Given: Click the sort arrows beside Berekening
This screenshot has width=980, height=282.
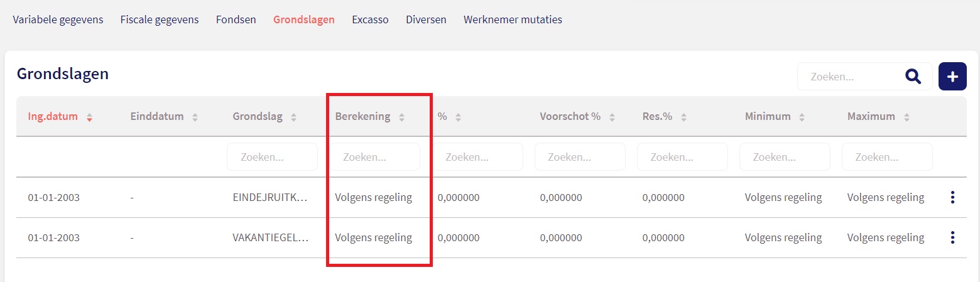Looking at the screenshot, I should tap(401, 117).
